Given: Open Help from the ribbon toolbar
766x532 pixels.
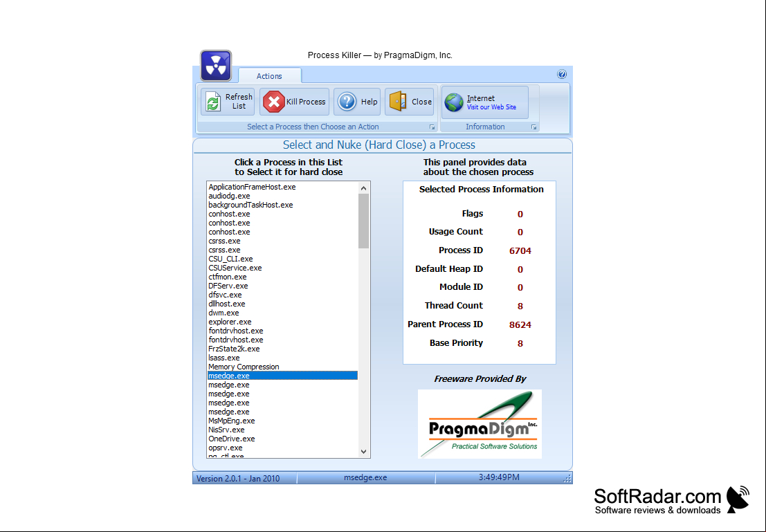Looking at the screenshot, I should (357, 102).
